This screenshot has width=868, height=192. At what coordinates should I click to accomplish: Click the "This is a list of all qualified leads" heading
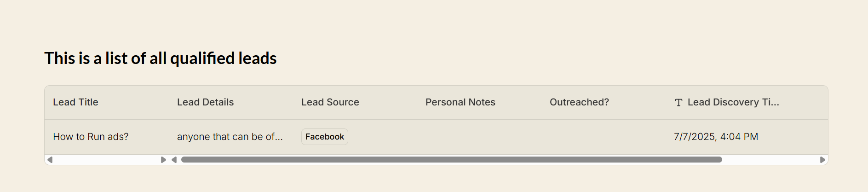(x=161, y=58)
